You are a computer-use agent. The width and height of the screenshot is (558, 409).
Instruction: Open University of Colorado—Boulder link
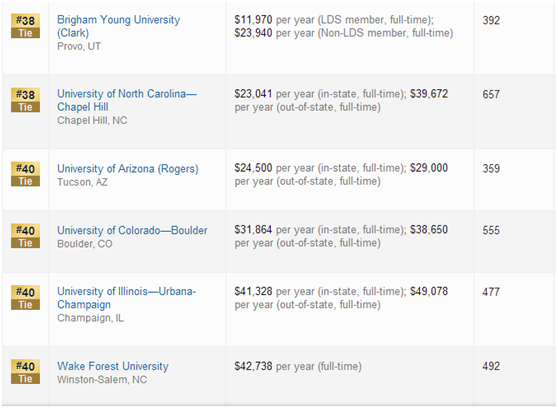click(x=132, y=230)
